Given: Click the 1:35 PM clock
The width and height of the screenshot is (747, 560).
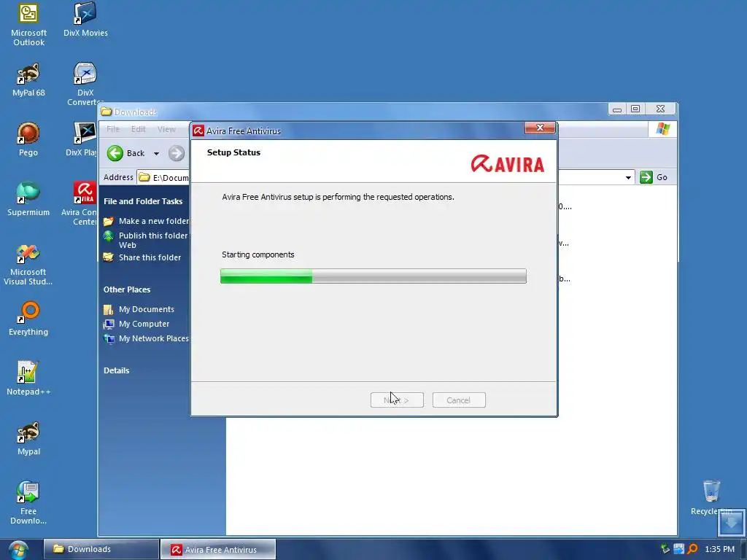Looking at the screenshot, I should click(719, 550).
